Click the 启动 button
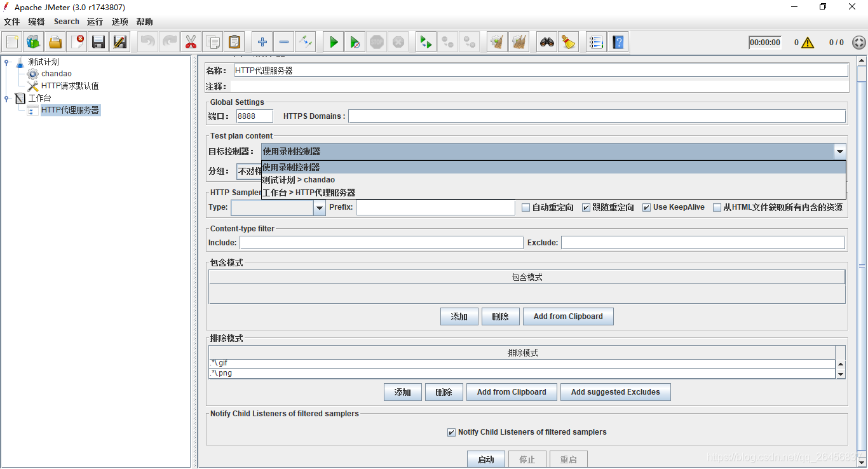868x469 pixels. [x=486, y=459]
